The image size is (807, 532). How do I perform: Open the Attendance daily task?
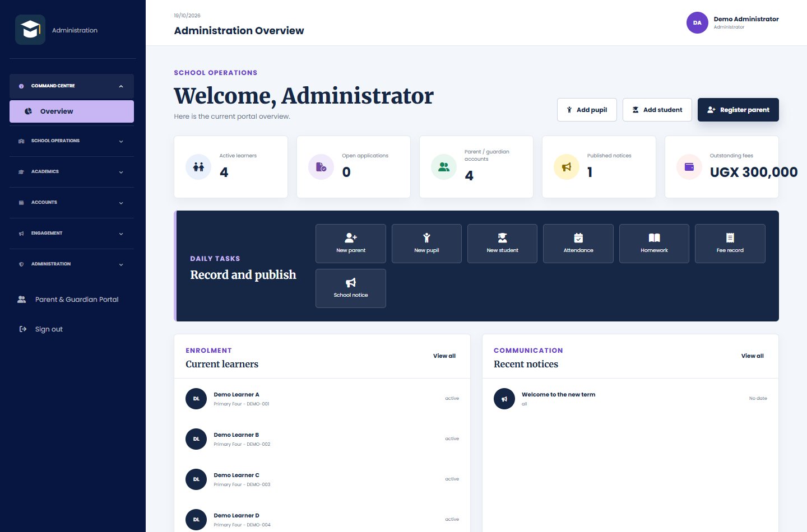578,244
